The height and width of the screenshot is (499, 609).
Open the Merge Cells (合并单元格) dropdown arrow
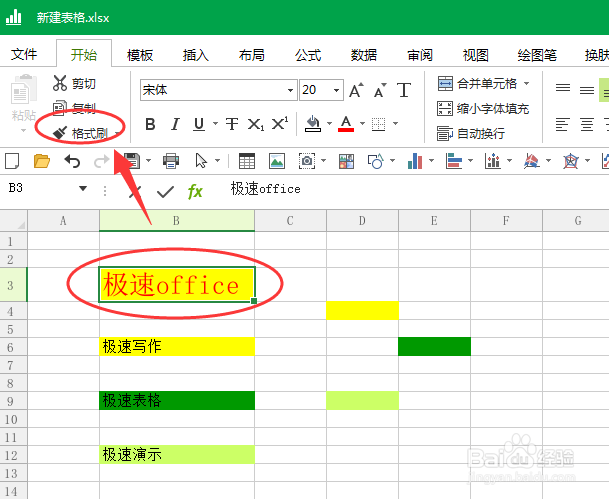point(526,83)
